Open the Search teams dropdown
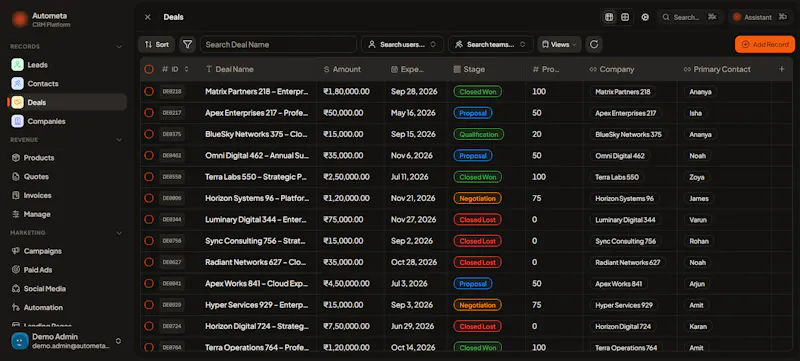Viewport: 800px width, 361px height. 491,44
